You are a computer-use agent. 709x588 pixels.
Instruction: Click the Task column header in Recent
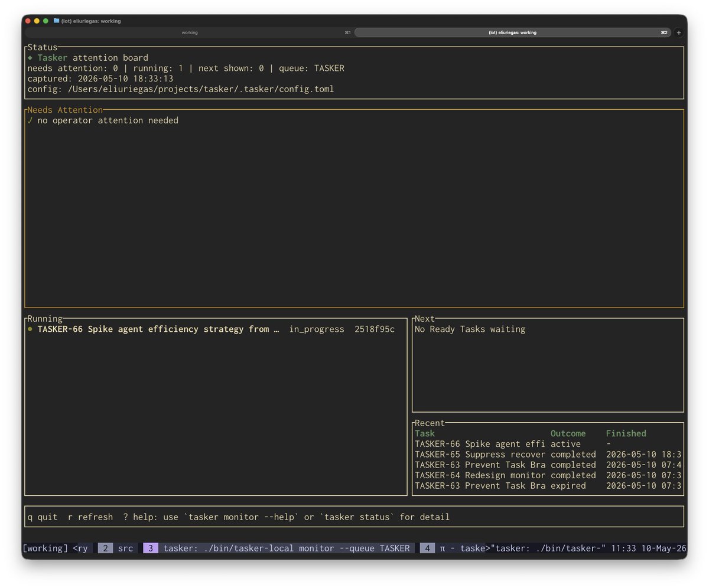tap(425, 433)
